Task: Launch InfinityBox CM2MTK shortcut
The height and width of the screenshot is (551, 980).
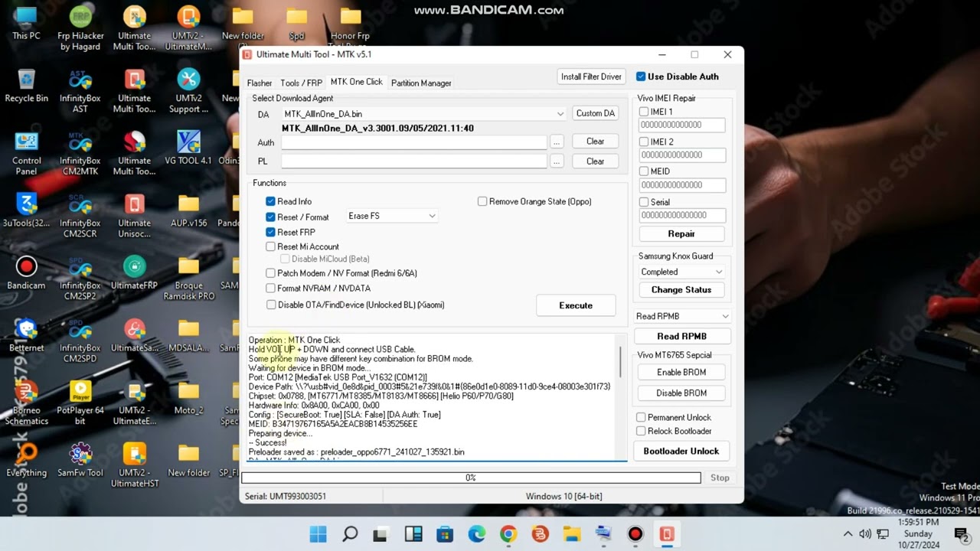Action: click(x=80, y=153)
